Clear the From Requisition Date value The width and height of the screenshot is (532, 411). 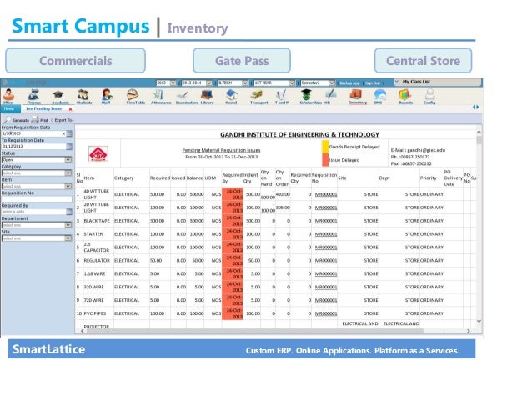point(63,133)
